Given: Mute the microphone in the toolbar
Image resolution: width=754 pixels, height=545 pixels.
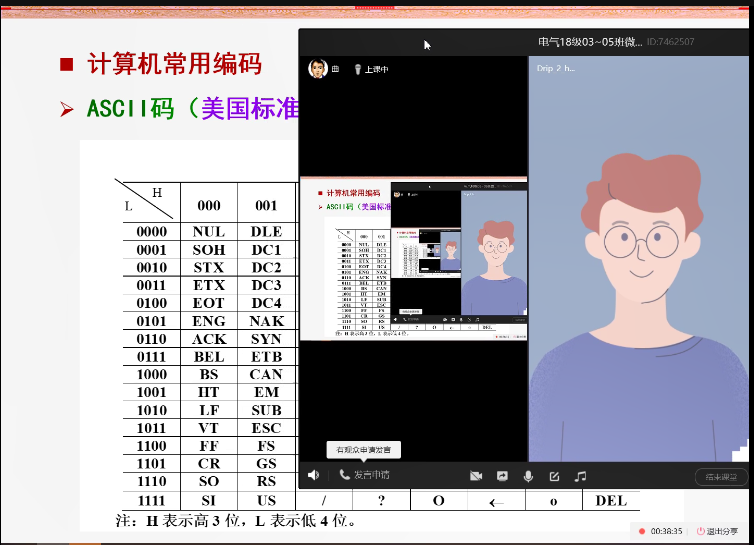Looking at the screenshot, I should pyautogui.click(x=528, y=476).
